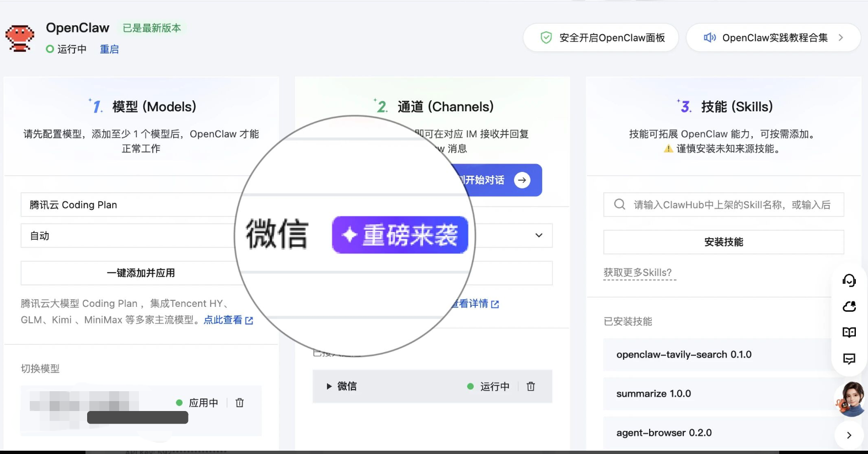Click the warning icon before 谨慎安装未知来源技能
This screenshot has width=868, height=454.
click(668, 149)
